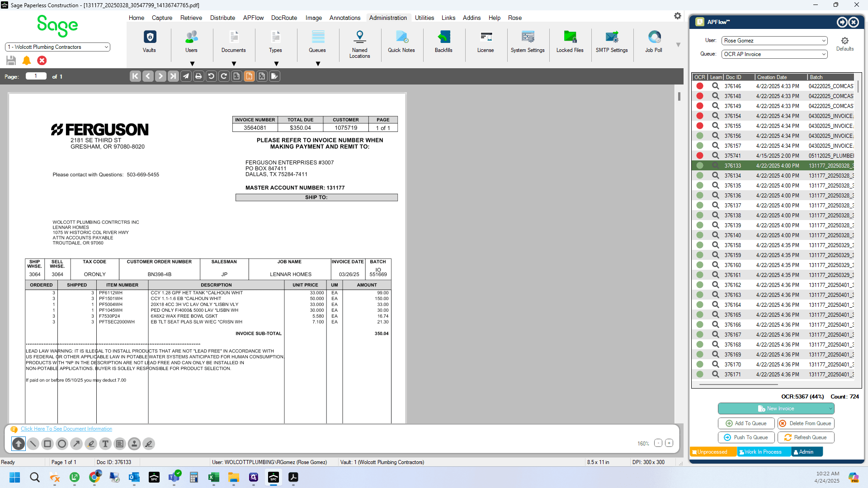Go to the last page
The image size is (868, 488).
(x=173, y=76)
